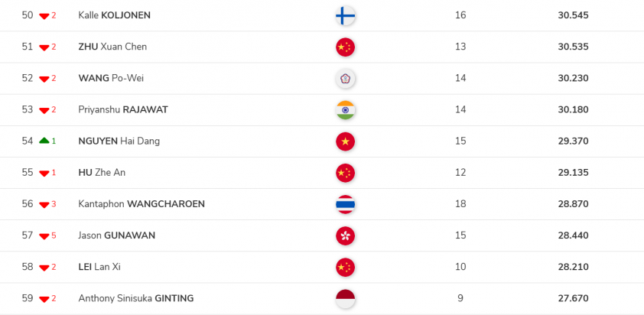Open Priyanshu Rajawat player name link
The image size is (644, 315).
[122, 109]
